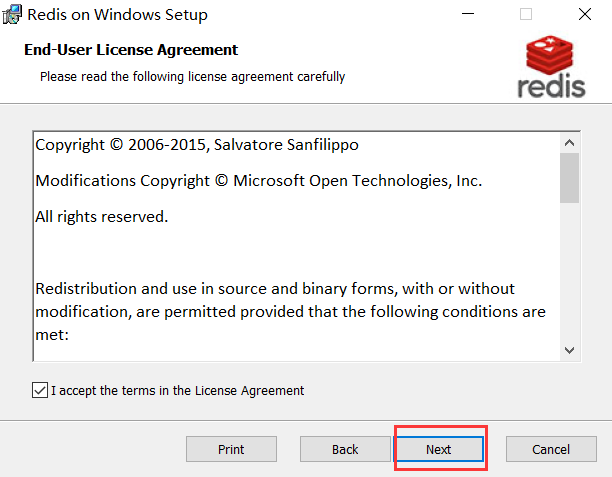
Task: Uncheck the accept license terms checkbox
Action: (40, 390)
